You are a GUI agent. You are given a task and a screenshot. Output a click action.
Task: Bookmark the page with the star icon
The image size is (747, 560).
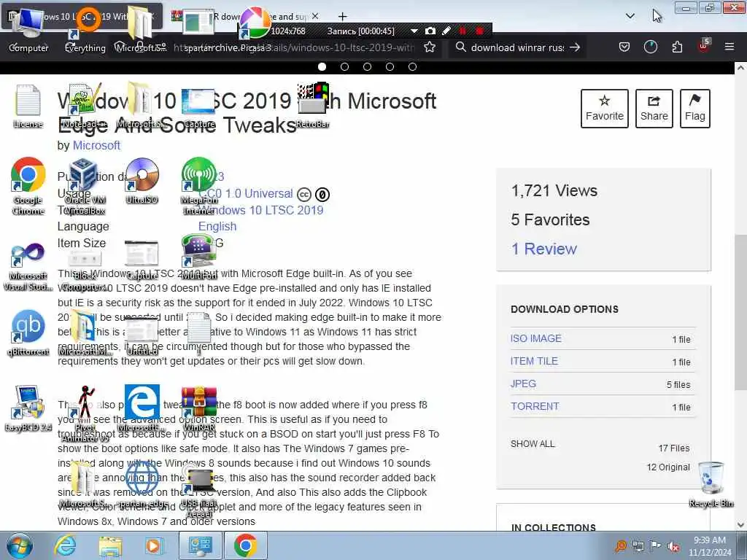click(429, 47)
